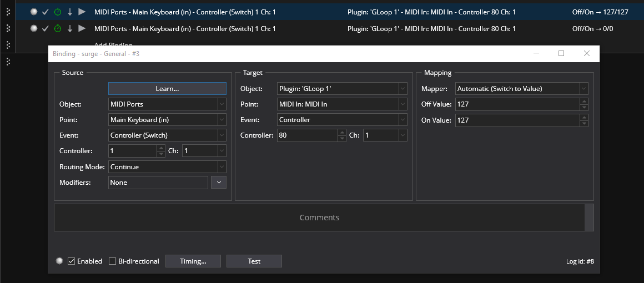
Task: Open the Modifiers arrow menu button
Action: [219, 182]
